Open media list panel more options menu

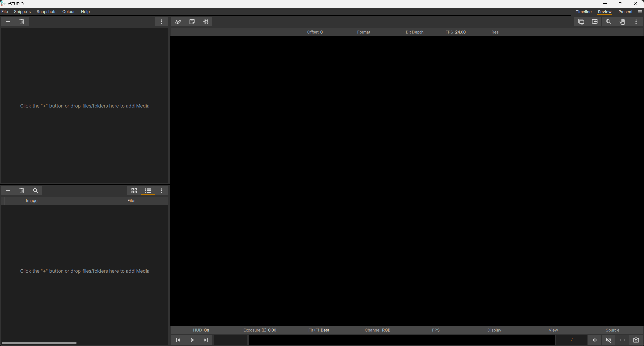click(162, 191)
